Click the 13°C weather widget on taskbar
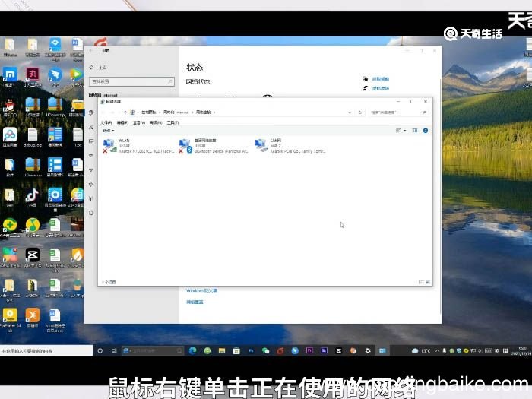 coord(421,351)
